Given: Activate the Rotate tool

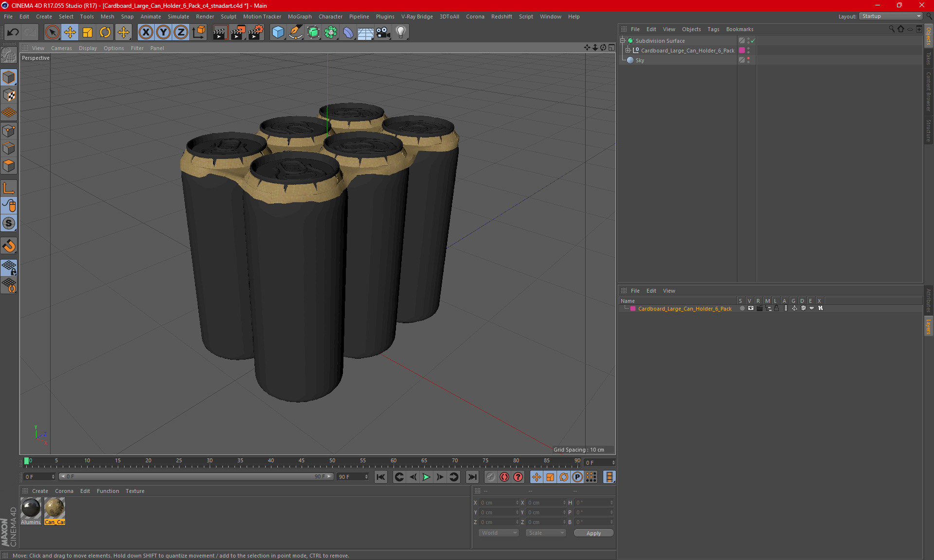Looking at the screenshot, I should (x=105, y=33).
